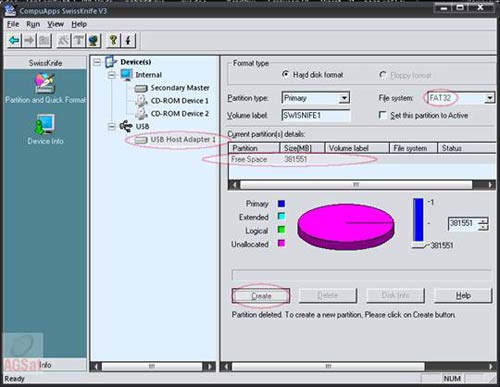The width and height of the screenshot is (500, 387).
Task: Select the Floppy format radio button
Action: [x=383, y=75]
